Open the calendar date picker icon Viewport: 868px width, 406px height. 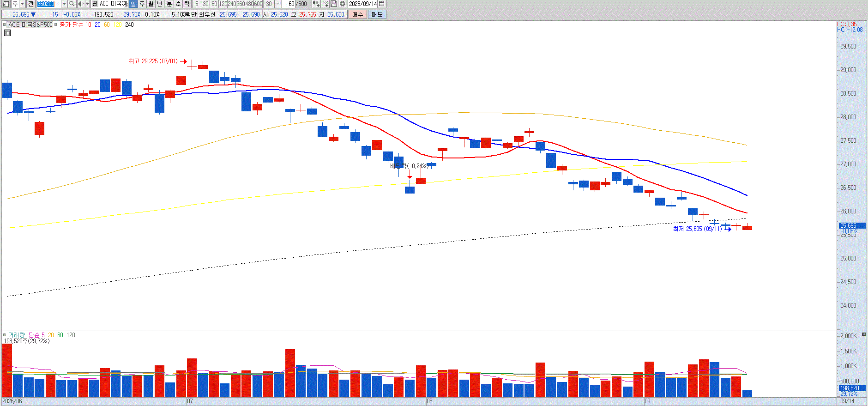click(381, 4)
